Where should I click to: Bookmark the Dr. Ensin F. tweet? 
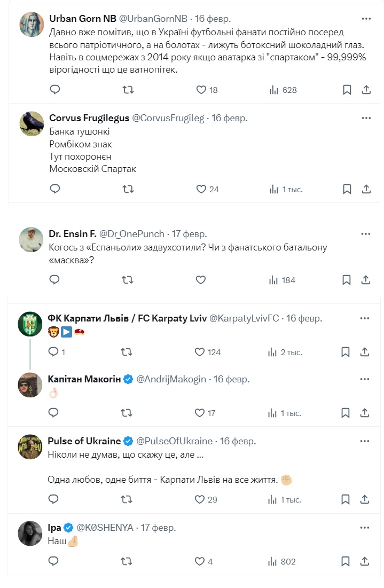click(347, 280)
